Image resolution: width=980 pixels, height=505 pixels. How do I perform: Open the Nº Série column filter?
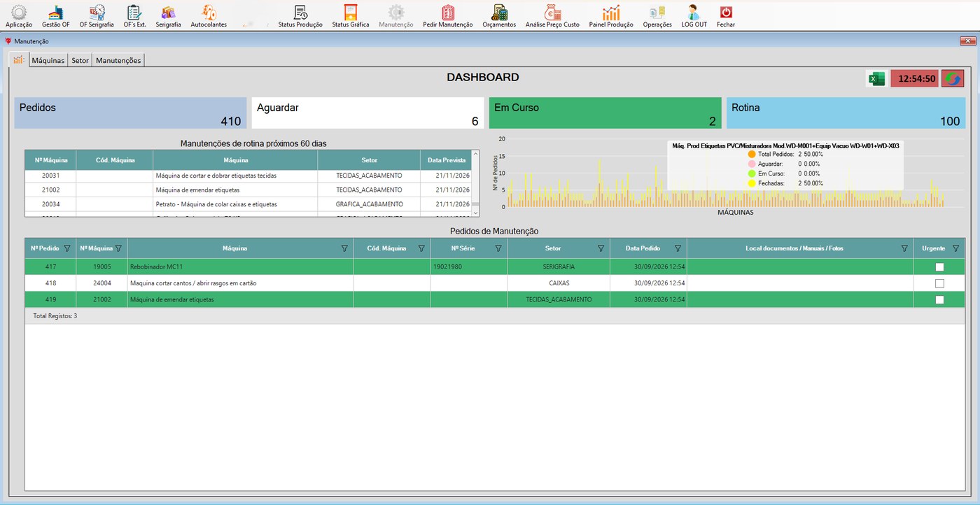click(498, 248)
